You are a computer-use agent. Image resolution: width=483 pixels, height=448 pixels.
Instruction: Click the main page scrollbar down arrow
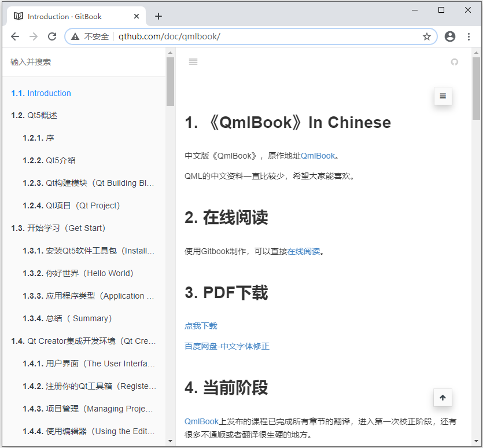click(x=476, y=441)
